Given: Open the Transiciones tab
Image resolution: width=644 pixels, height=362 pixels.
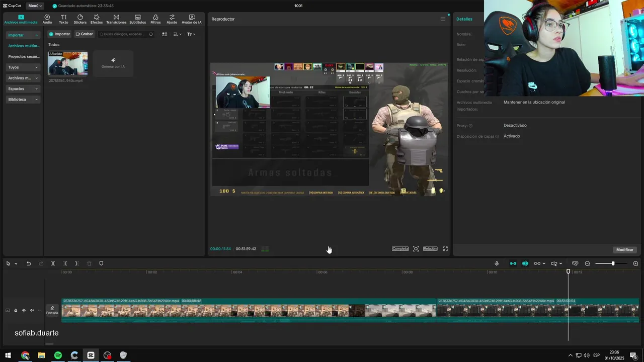Looking at the screenshot, I should (x=116, y=19).
